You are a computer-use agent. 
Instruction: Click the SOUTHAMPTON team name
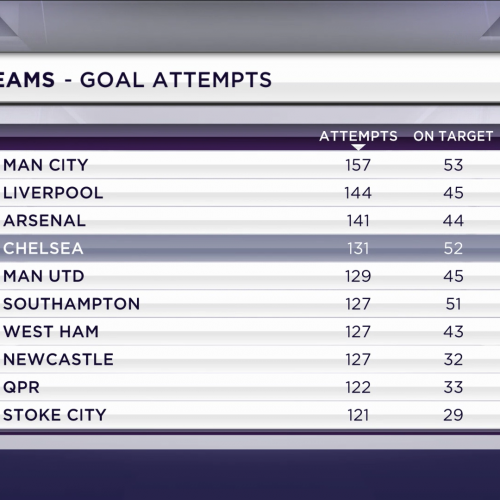tap(71, 304)
